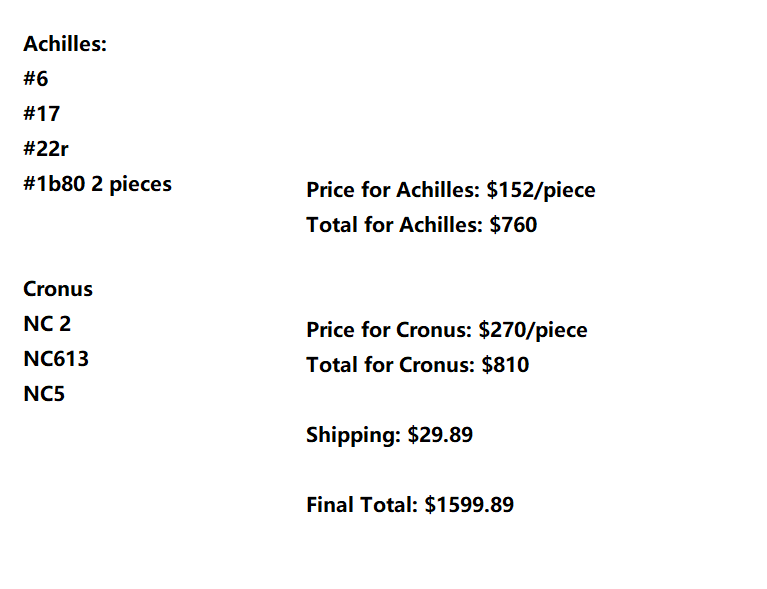This screenshot has width=767, height=589.
Task: Click the 'Cronus' heading text
Action: click(x=58, y=290)
